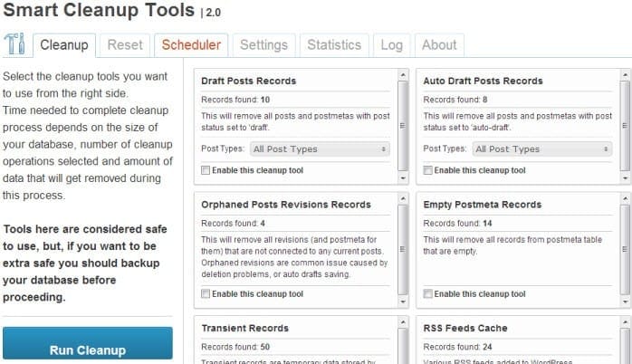
Task: Click scroll down arrow in Auto Draft Posts Records box
Action: click(625, 177)
